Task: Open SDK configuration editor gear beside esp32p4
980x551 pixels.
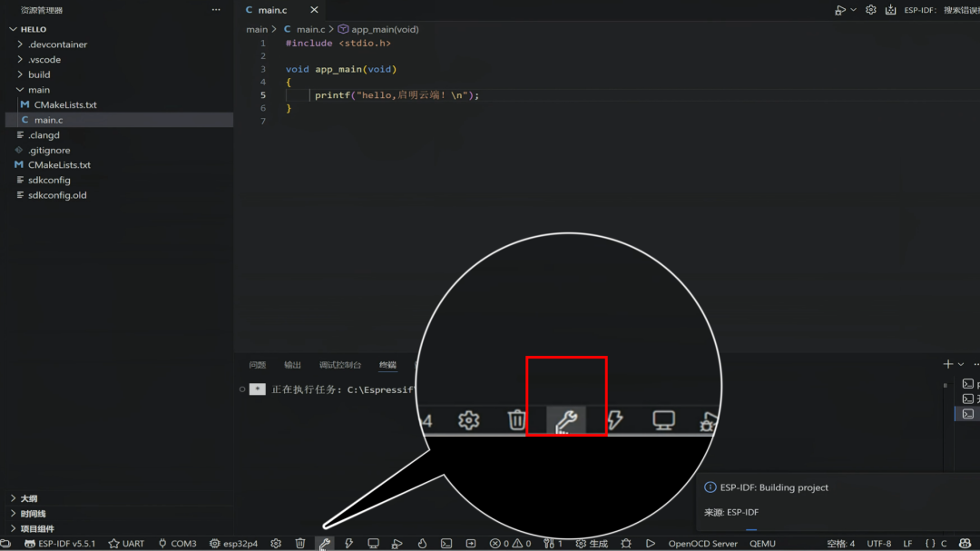Action: (x=276, y=544)
